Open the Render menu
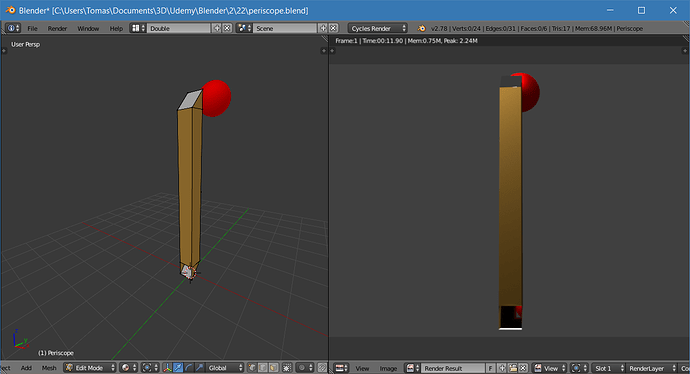Screen dimensions: 690x374 tap(57, 28)
